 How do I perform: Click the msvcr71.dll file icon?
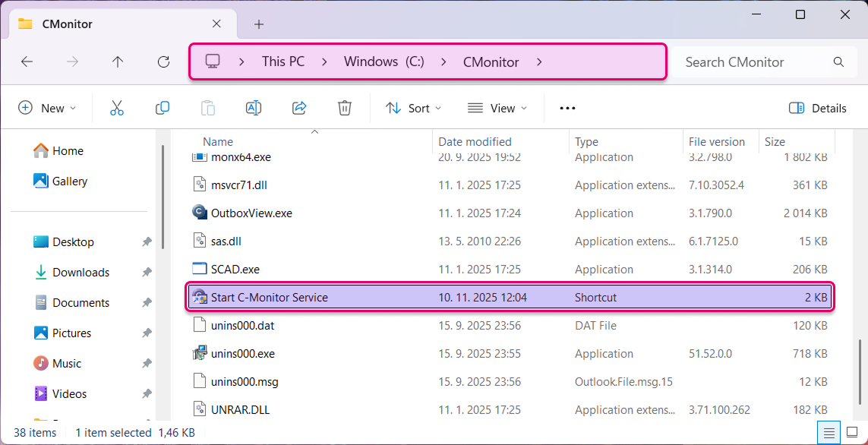[x=199, y=185]
